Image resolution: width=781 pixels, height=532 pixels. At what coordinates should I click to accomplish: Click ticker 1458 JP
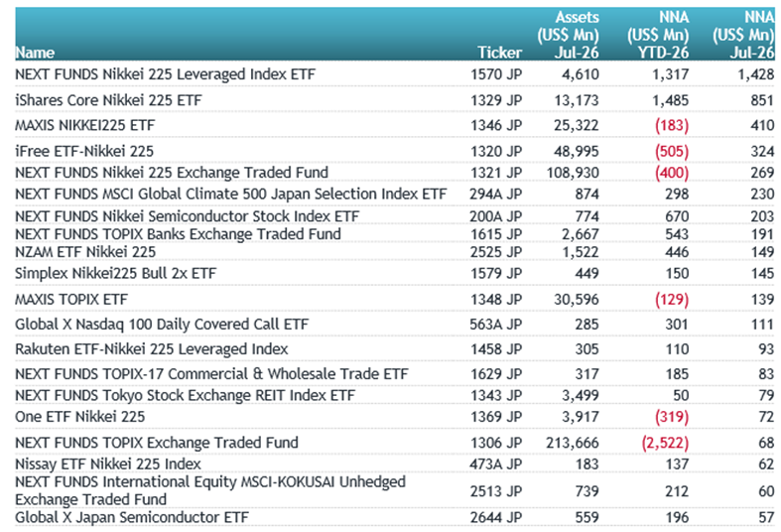pyautogui.click(x=496, y=349)
